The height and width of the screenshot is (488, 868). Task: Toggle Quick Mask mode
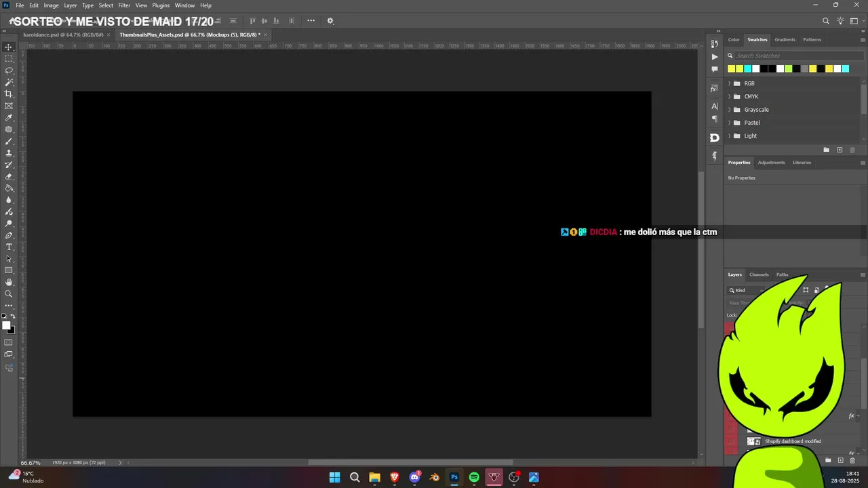[9, 342]
